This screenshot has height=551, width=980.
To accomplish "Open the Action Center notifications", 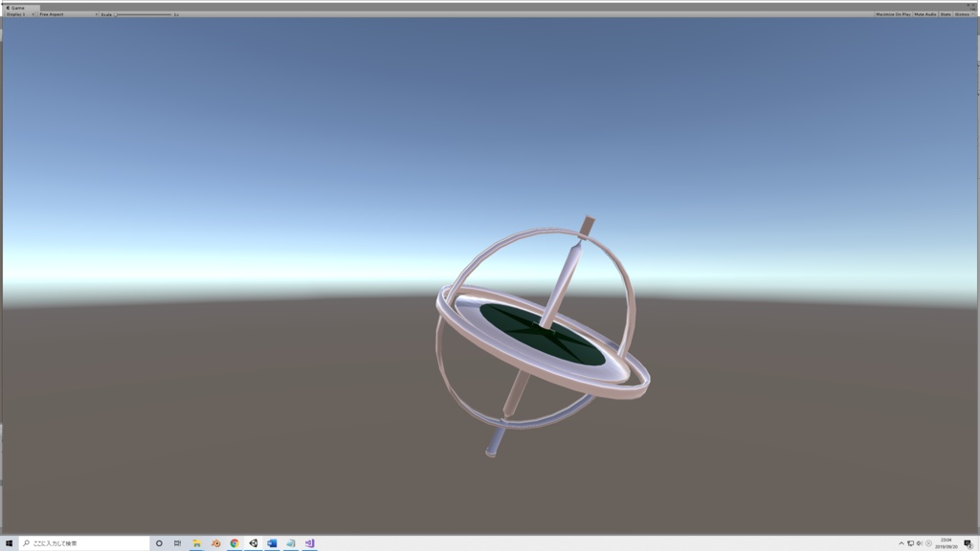I will point(969,544).
